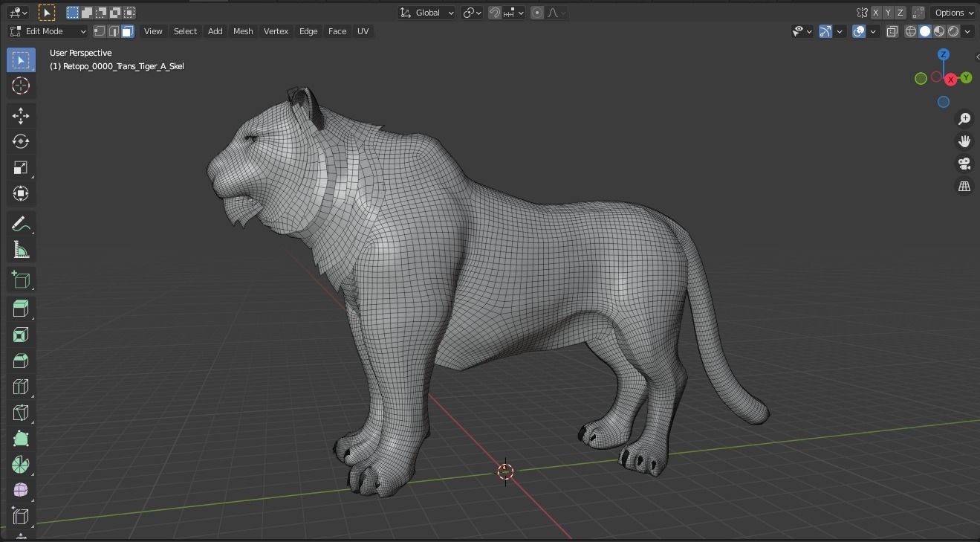Click the Z axis on the navigation gizmo
This screenshot has width=980, height=542.
pos(944,54)
